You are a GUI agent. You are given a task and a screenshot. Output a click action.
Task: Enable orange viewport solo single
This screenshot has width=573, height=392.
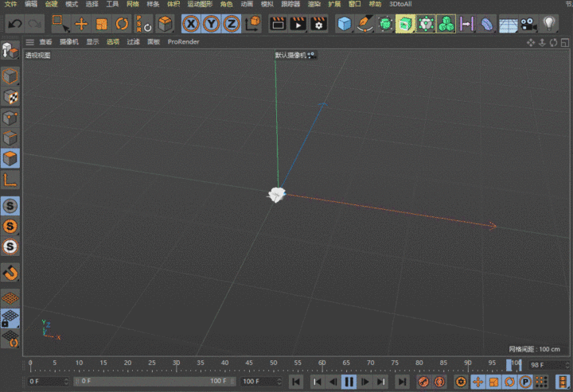[10, 227]
